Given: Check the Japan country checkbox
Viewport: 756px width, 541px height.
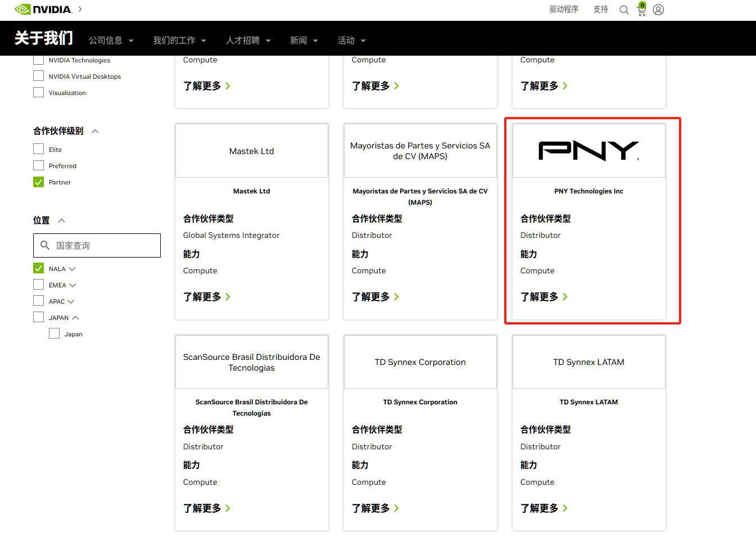Looking at the screenshot, I should pos(54,333).
